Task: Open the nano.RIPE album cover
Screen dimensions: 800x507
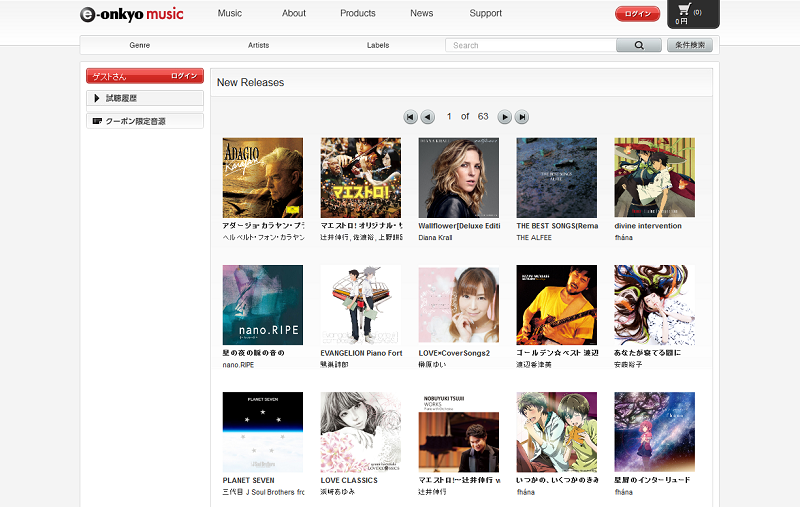Action: 263,305
